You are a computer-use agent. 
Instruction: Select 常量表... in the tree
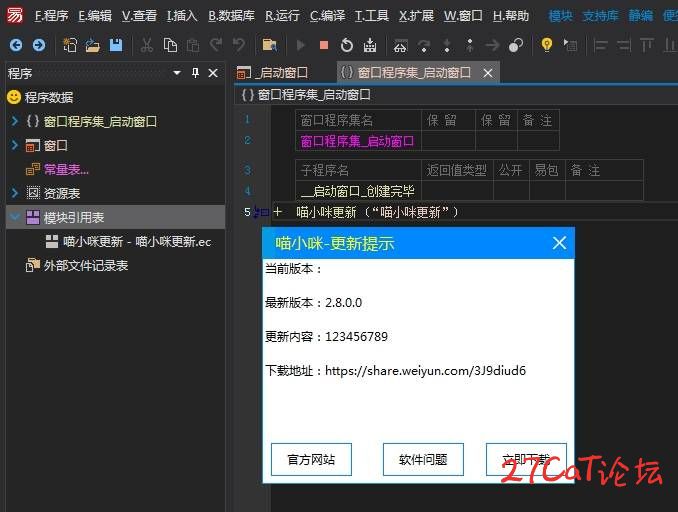(66, 169)
